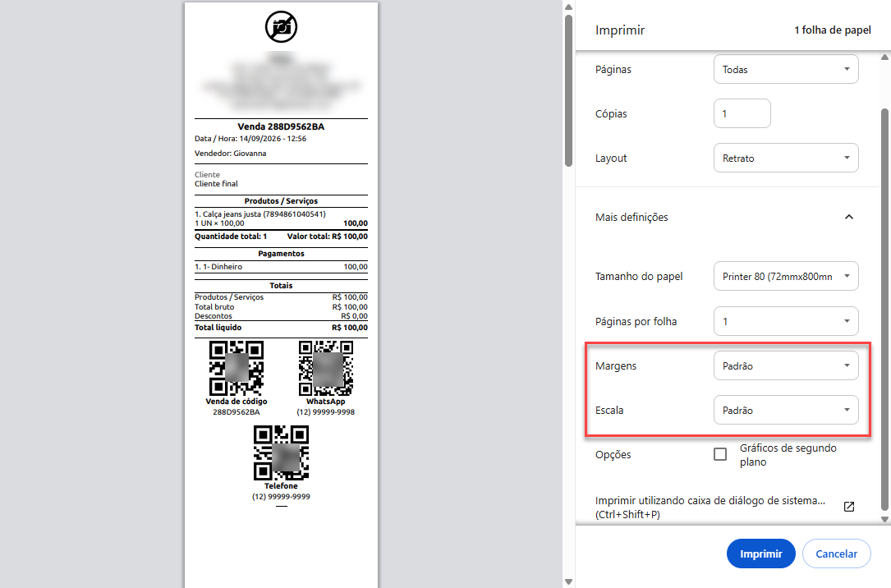Open the Margens dropdown
This screenshot has width=891, height=588.
pos(786,366)
